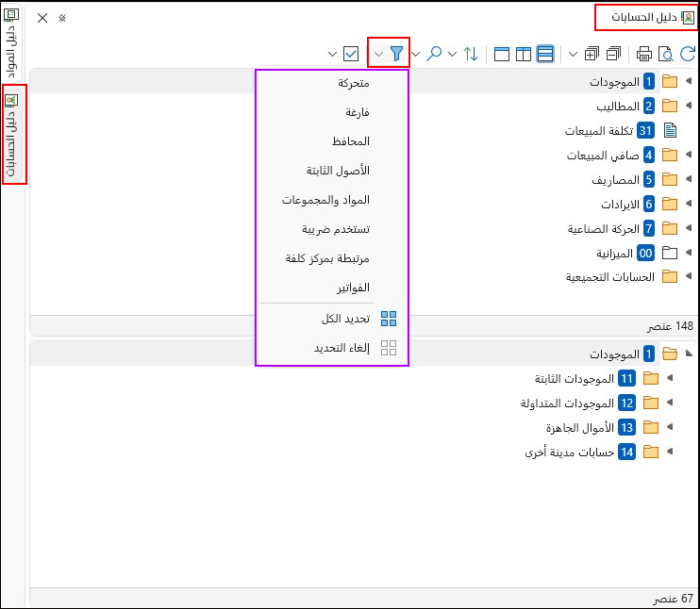Screen dimensions: 700x609
Task: Expand the الموجودات الثابتة node arrow
Action: [670, 378]
